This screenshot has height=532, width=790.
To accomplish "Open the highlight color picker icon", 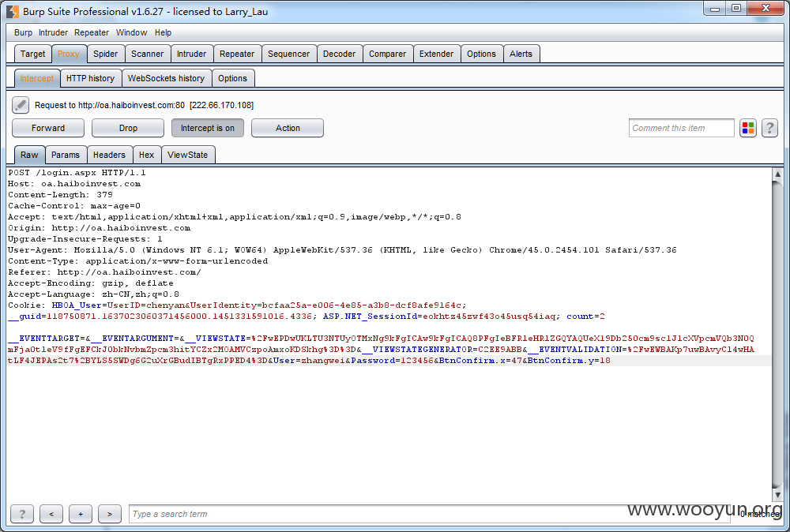I will (x=748, y=128).
